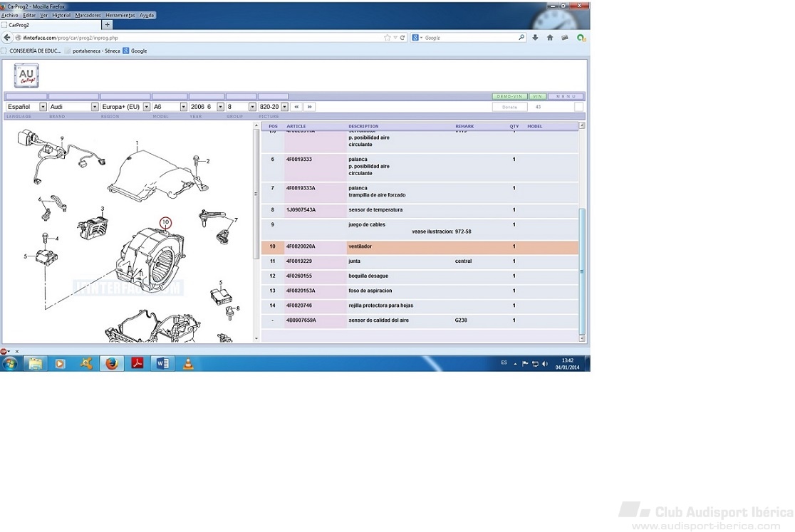The image size is (795, 532).
Task: Open the Group dropdown showing 8
Action: (x=241, y=107)
